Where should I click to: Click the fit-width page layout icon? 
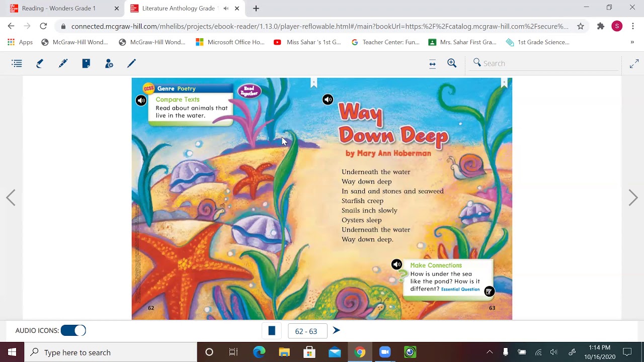coord(432,63)
